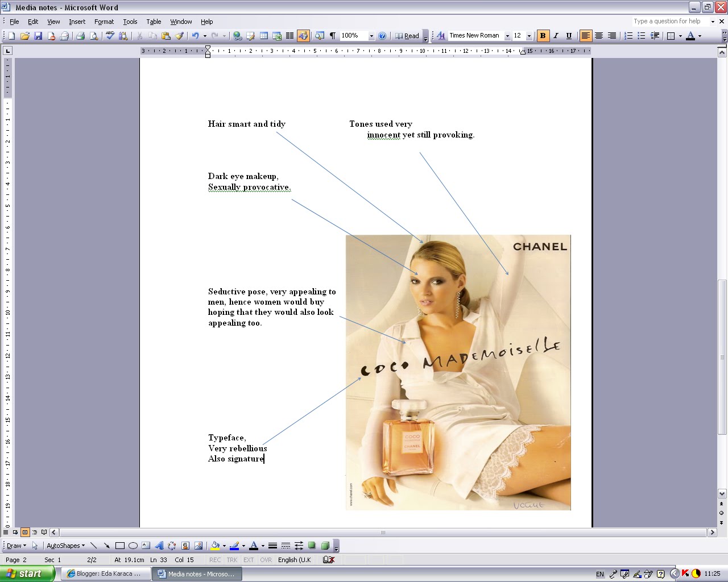Click the OVR status bar indicator

coord(266,560)
